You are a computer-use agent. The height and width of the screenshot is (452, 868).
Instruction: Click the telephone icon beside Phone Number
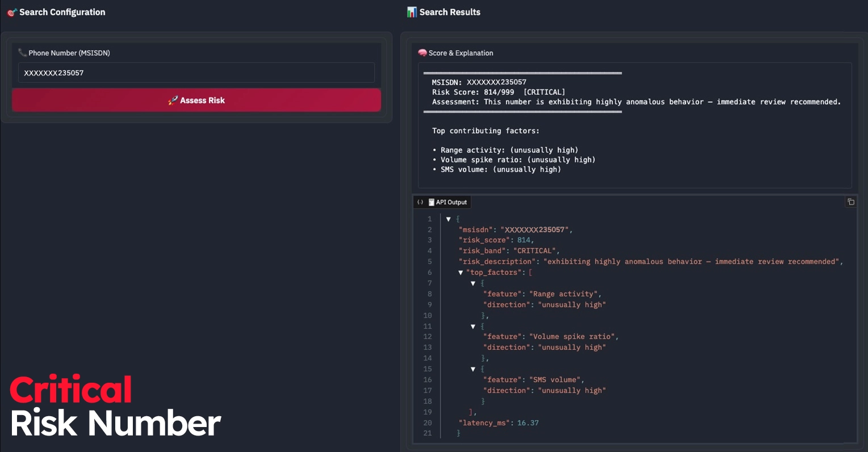pyautogui.click(x=23, y=53)
